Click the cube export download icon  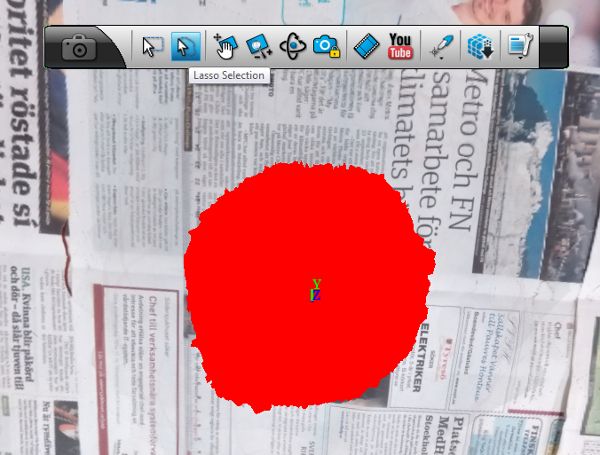[x=480, y=47]
